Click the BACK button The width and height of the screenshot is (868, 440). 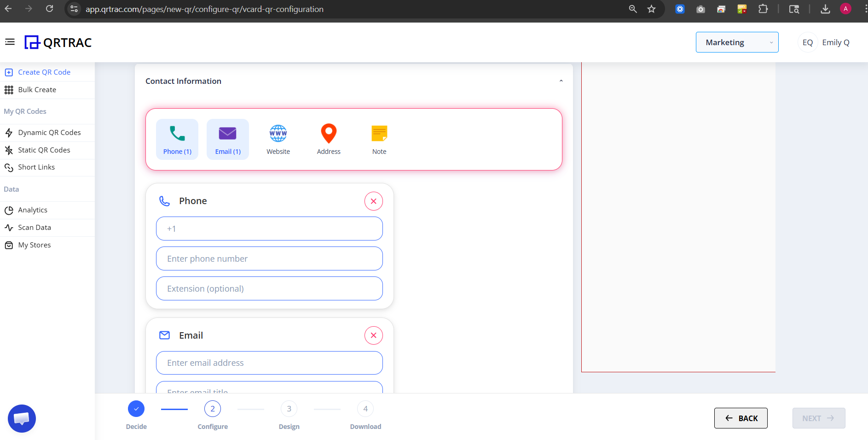coord(741,418)
